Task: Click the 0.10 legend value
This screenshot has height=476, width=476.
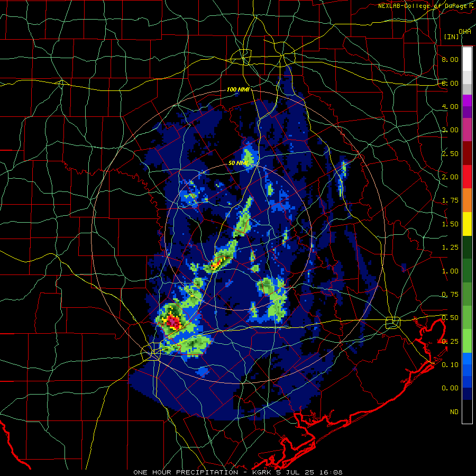Action: pyautogui.click(x=450, y=365)
